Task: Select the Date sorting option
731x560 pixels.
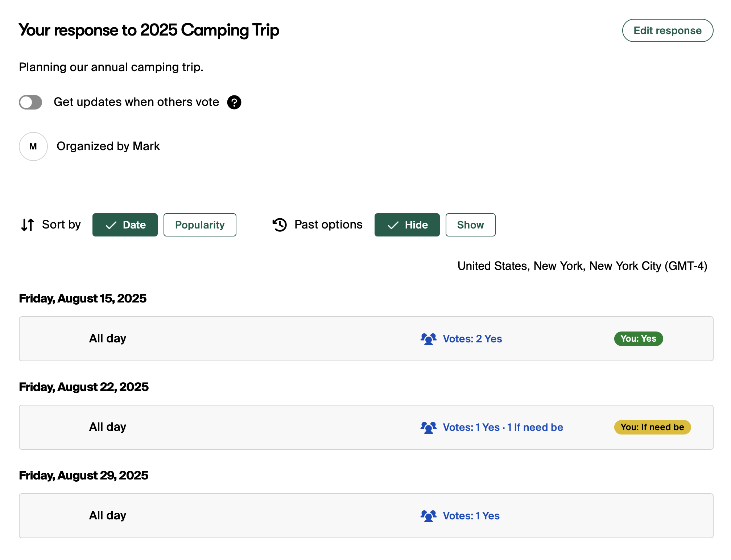Action: (125, 225)
